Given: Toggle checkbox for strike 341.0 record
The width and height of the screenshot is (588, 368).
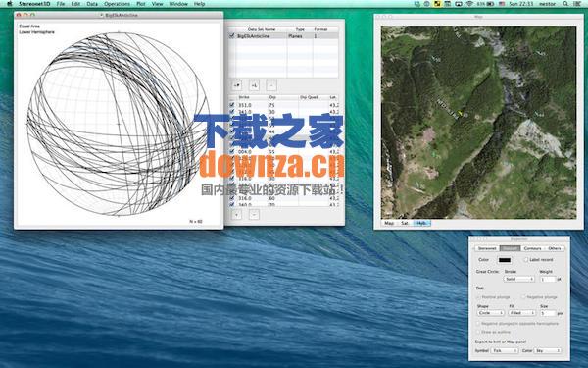Looking at the screenshot, I should [231, 112].
